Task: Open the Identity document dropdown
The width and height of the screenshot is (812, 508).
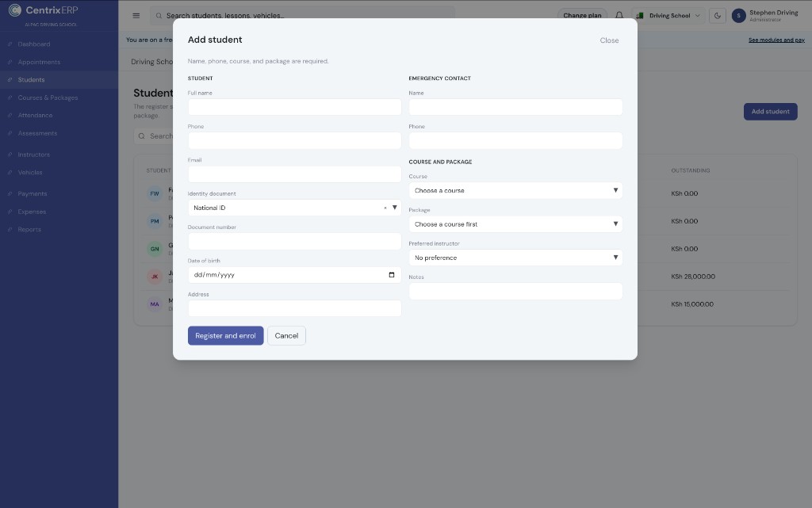Action: point(294,208)
